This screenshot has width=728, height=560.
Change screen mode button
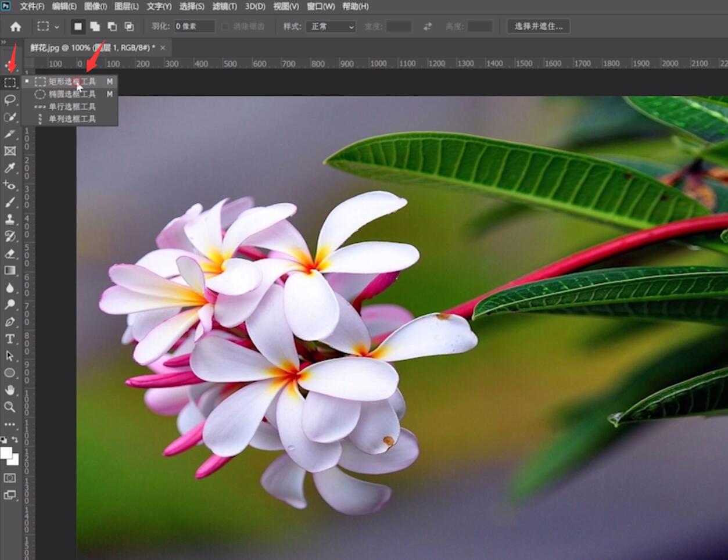click(10, 495)
